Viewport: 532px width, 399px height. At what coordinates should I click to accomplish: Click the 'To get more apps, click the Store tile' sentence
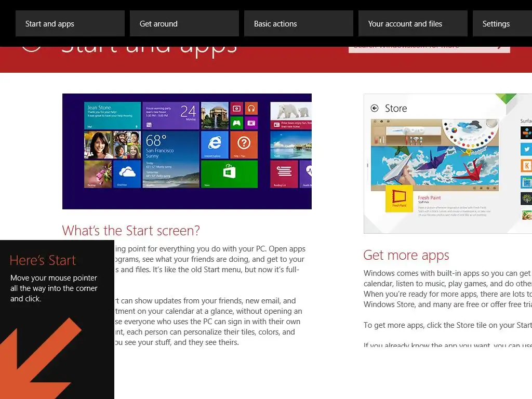click(448, 325)
